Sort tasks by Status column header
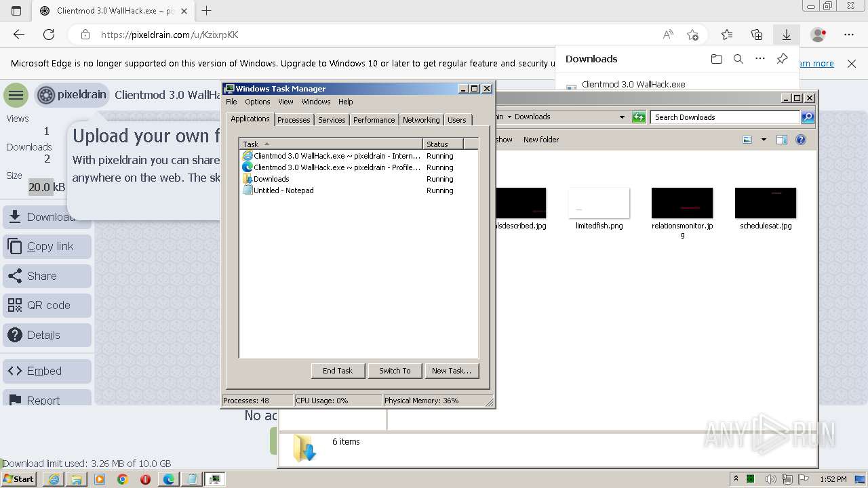Image resolution: width=868 pixels, height=488 pixels. click(x=443, y=144)
